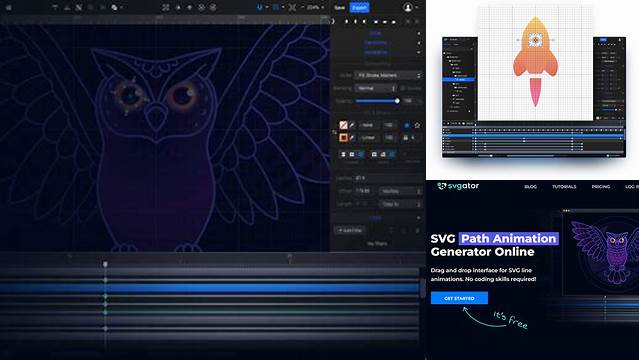Open the TUTORIALS navigation item
Image resolution: width=639 pixels, height=360 pixels.
[564, 187]
